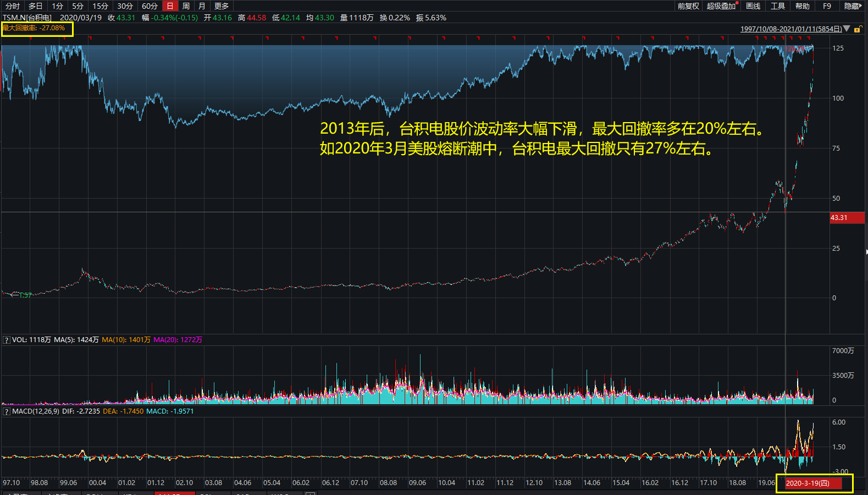Open the 帮助 help menu
The height and width of the screenshot is (495, 868).
click(x=803, y=6)
